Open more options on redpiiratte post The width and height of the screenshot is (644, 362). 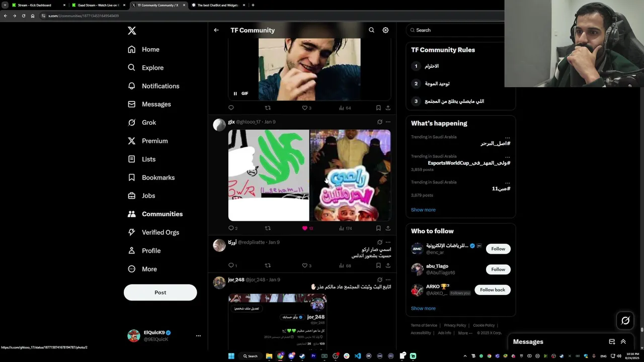click(388, 242)
